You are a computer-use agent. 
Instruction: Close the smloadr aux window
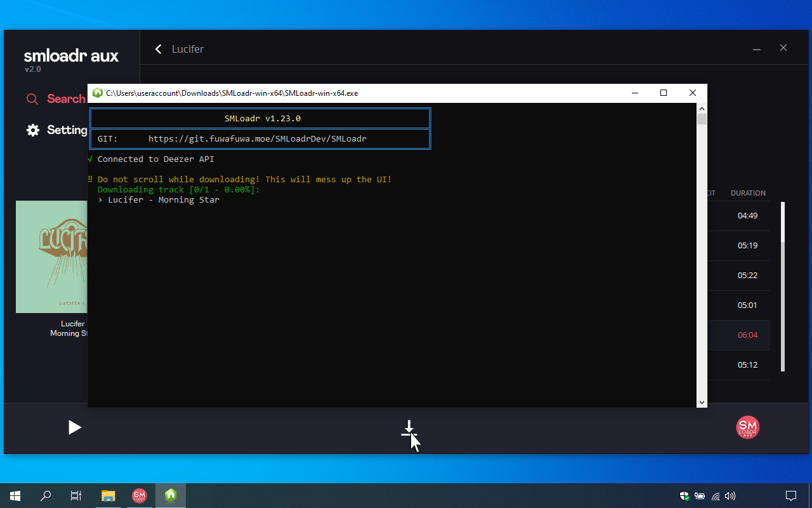point(783,48)
